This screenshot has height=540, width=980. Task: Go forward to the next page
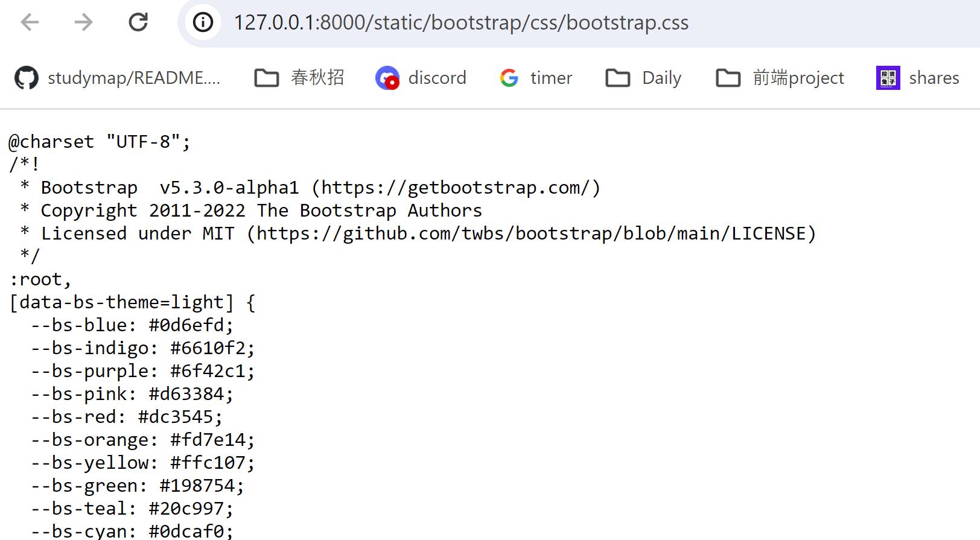click(x=83, y=23)
